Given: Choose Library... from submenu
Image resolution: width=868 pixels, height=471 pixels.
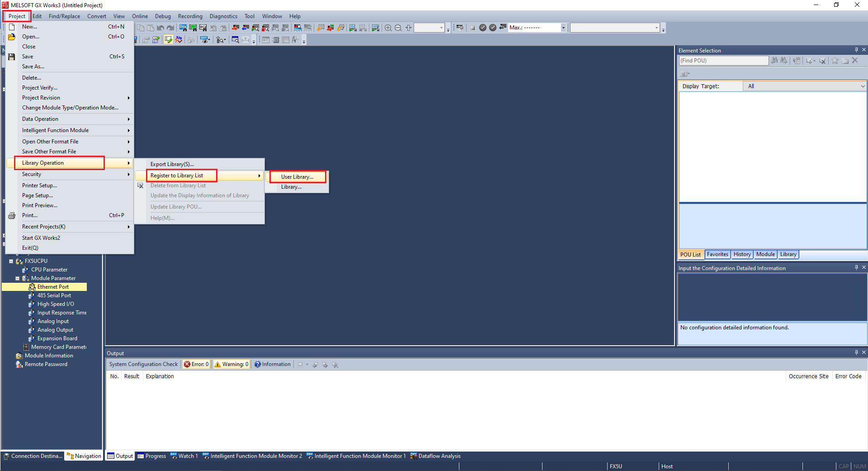Looking at the screenshot, I should (x=291, y=187).
